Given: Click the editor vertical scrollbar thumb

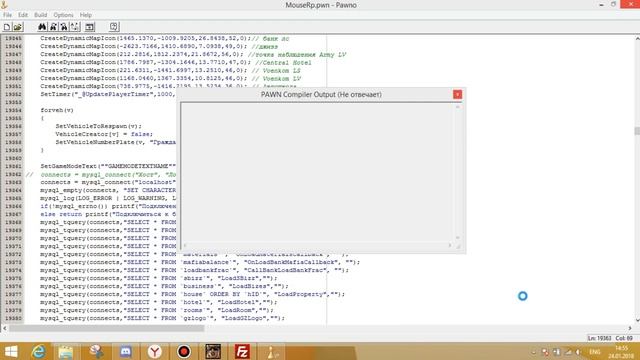Looking at the screenshot, I should (x=637, y=131).
